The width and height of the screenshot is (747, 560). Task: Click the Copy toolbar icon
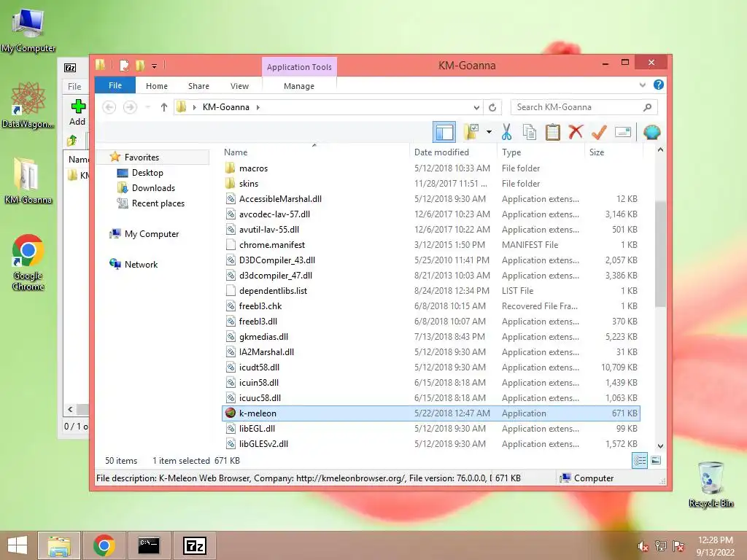(530, 132)
